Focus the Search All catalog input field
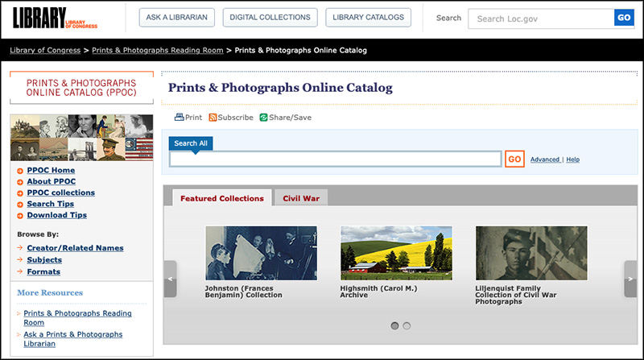 (335, 159)
